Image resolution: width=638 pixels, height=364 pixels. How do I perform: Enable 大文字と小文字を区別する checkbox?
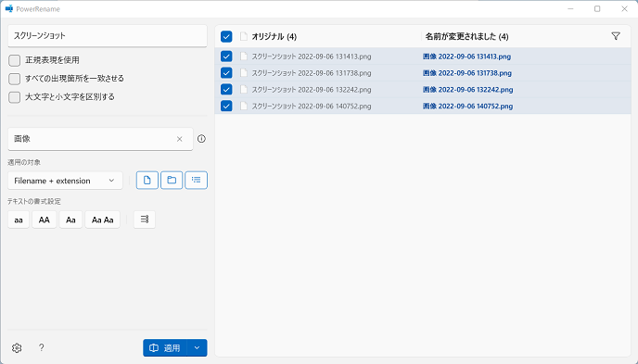point(14,97)
